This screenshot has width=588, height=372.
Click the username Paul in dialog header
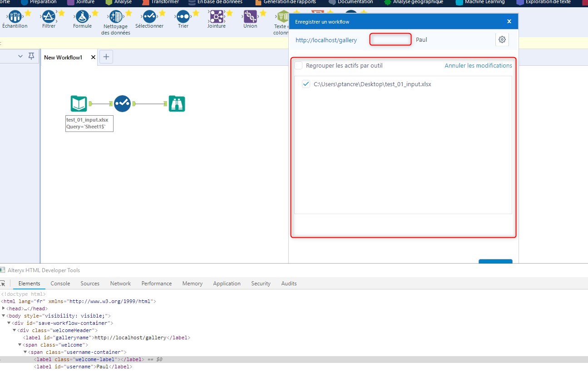[x=421, y=39]
